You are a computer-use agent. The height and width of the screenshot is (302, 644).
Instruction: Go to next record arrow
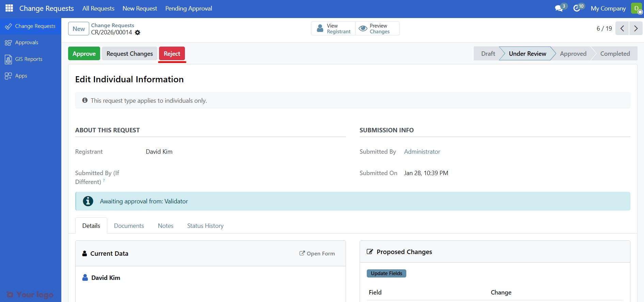636,29
